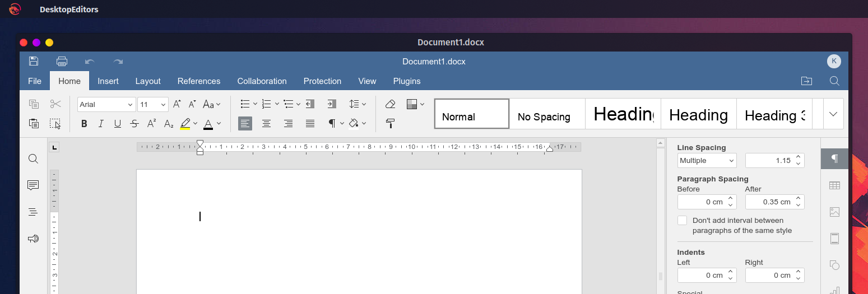Search the document from the header magnifier
This screenshot has width=868, height=294.
834,81
